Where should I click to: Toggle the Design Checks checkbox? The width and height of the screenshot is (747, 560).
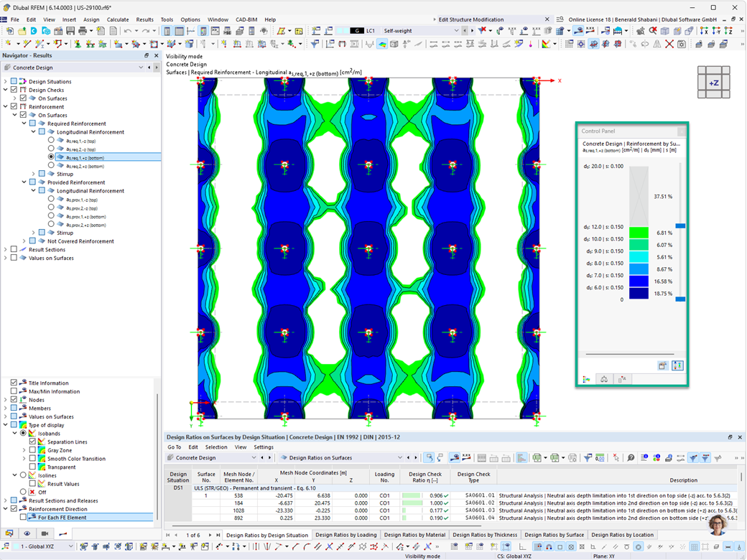pyautogui.click(x=14, y=90)
